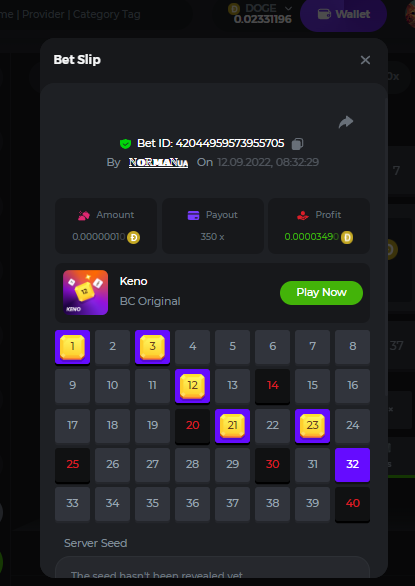Screen dimensions: 415x586
Task: Click the Wallet icon button
Action: click(343, 14)
